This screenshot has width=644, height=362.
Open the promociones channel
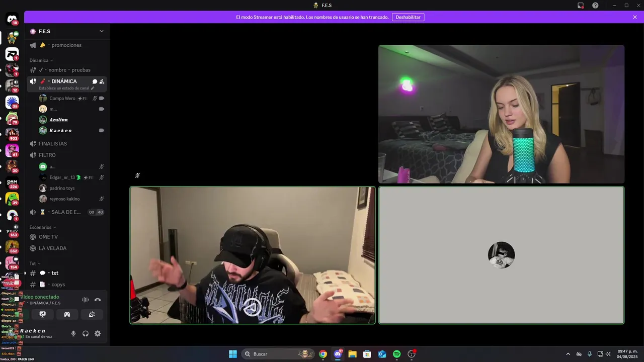pos(66,45)
